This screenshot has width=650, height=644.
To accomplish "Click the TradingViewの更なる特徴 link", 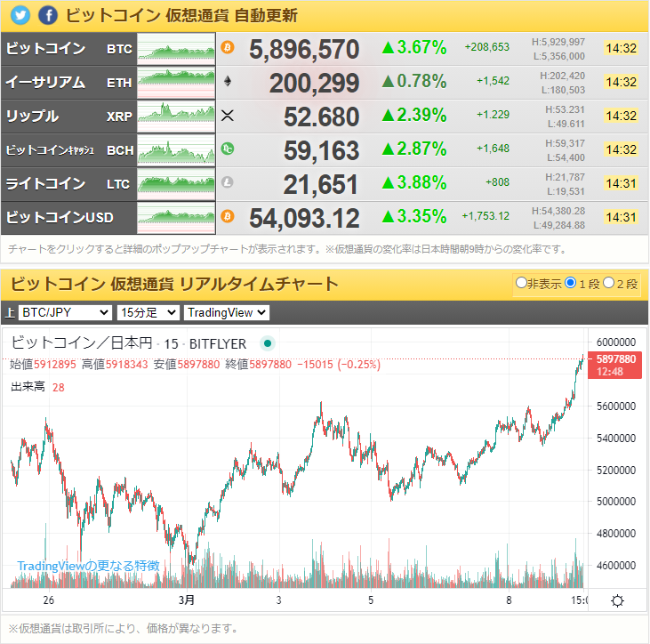I will click(x=88, y=566).
